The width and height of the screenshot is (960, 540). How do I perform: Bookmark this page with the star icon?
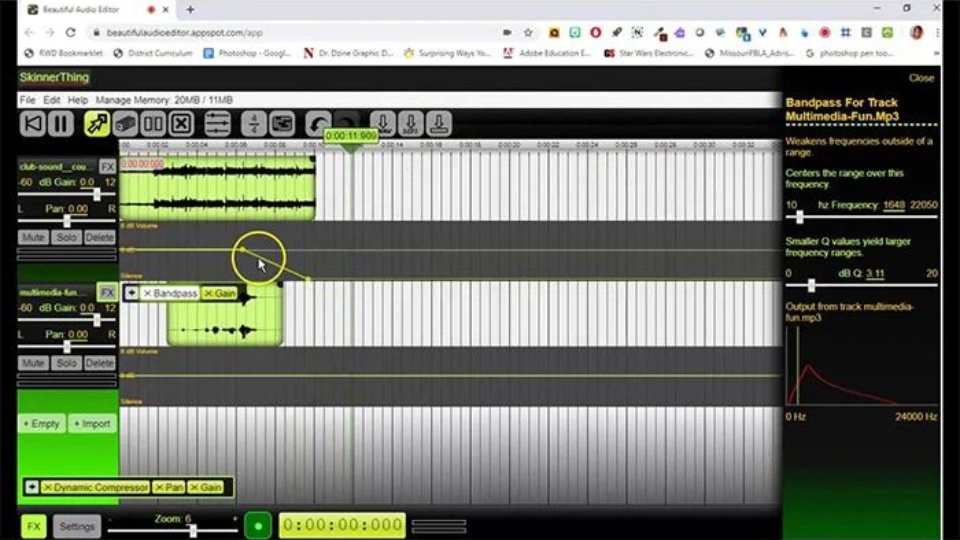click(x=528, y=32)
